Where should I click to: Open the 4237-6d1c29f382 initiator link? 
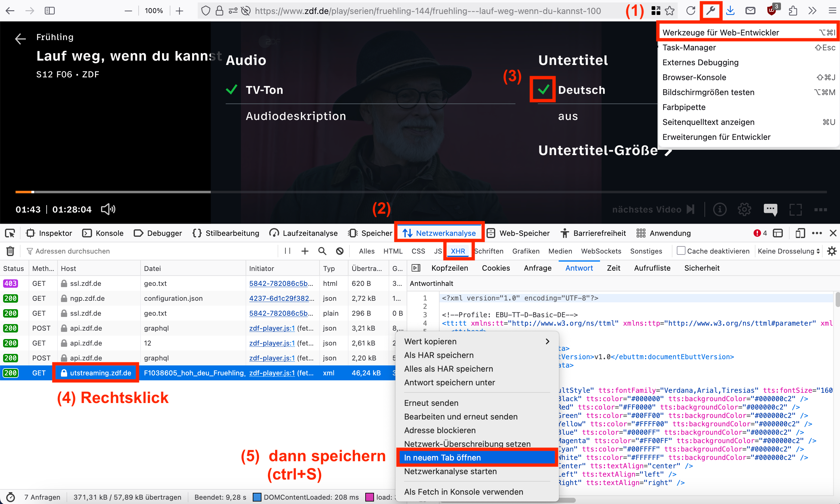[279, 298]
